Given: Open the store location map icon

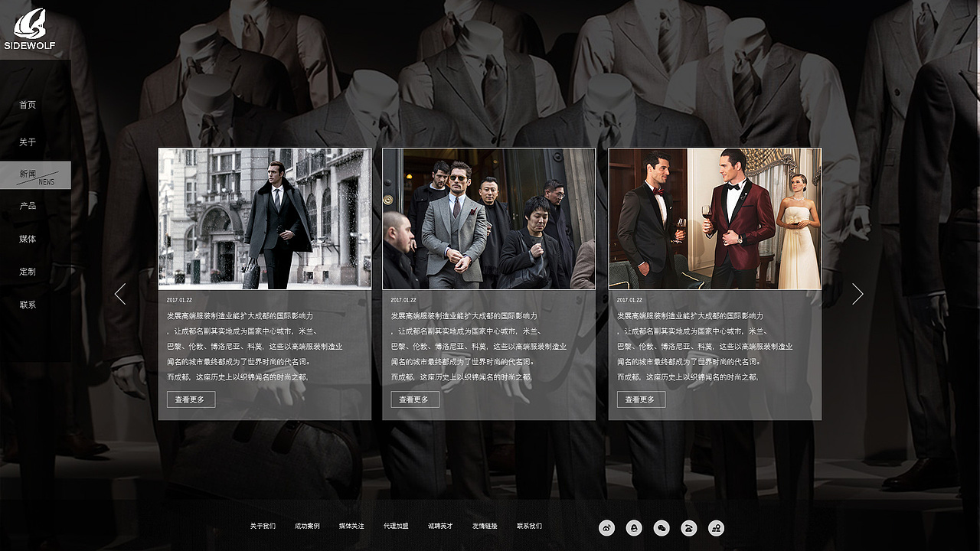Looking at the screenshot, I should coord(716,527).
